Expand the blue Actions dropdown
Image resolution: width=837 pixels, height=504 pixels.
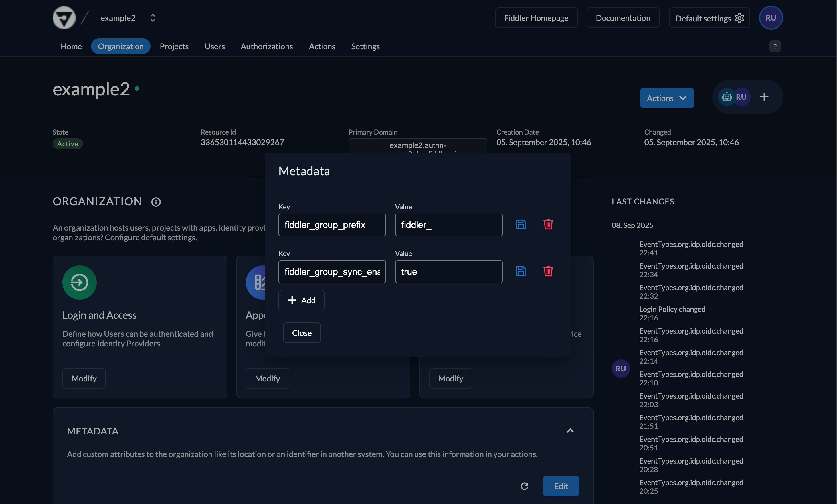pos(666,98)
